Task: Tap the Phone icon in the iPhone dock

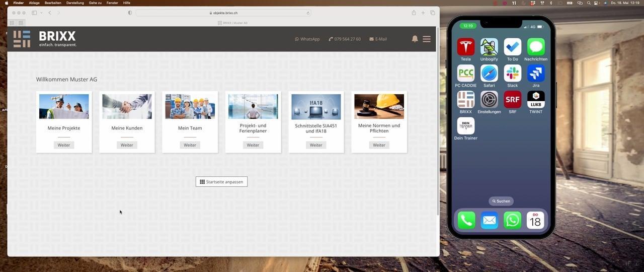Action: (x=466, y=220)
